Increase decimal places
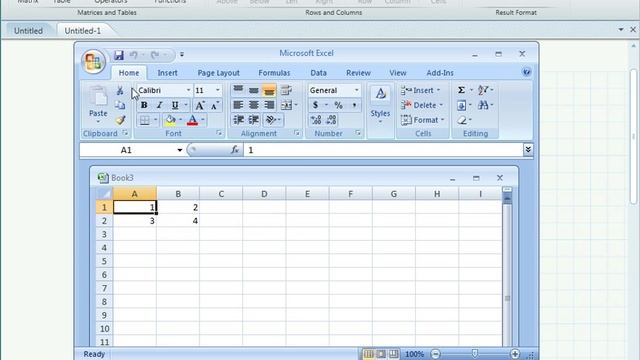640x360 pixels. (316, 120)
